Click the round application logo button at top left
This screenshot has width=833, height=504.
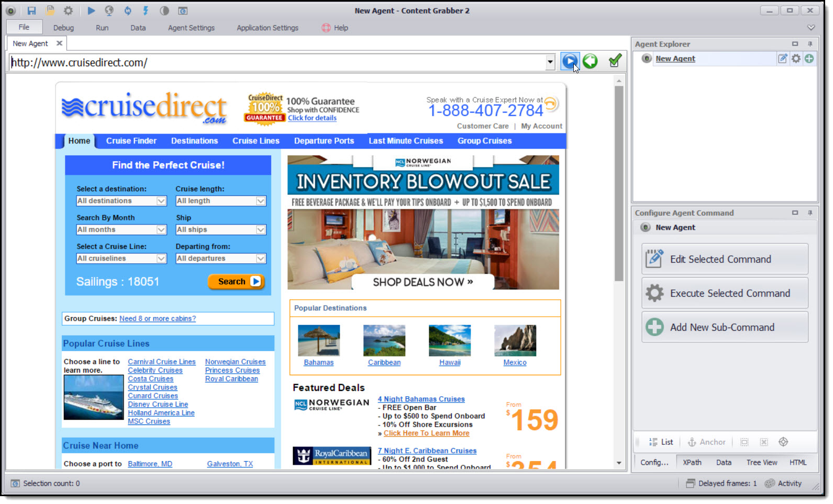point(10,10)
